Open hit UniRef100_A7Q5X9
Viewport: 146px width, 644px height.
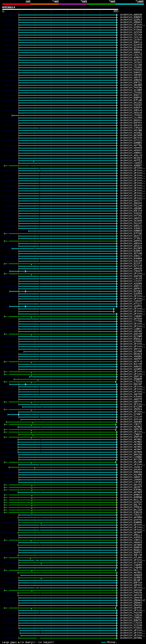(x=131, y=27)
